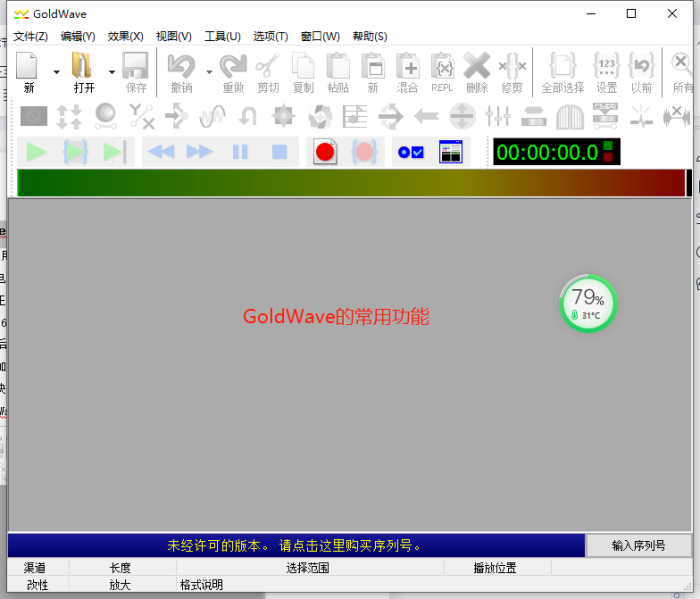Click the 保存 floppy disk icon
The image size is (700, 599).
click(136, 71)
